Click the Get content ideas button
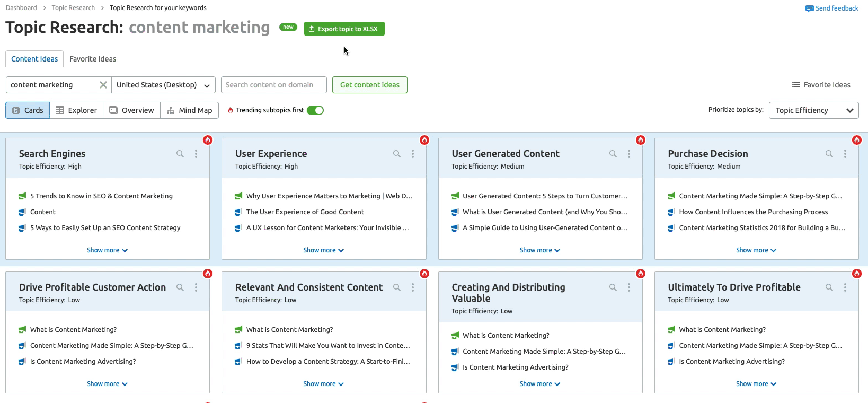The width and height of the screenshot is (868, 403). tap(369, 85)
